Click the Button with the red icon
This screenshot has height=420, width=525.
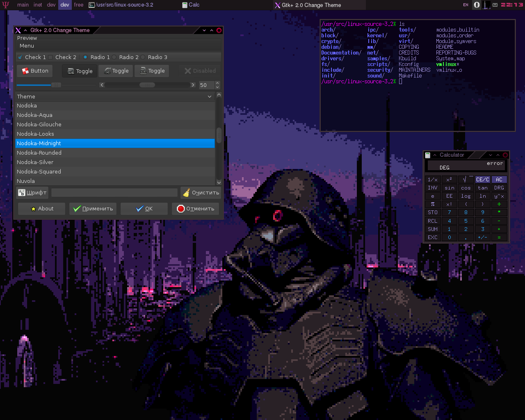35,71
